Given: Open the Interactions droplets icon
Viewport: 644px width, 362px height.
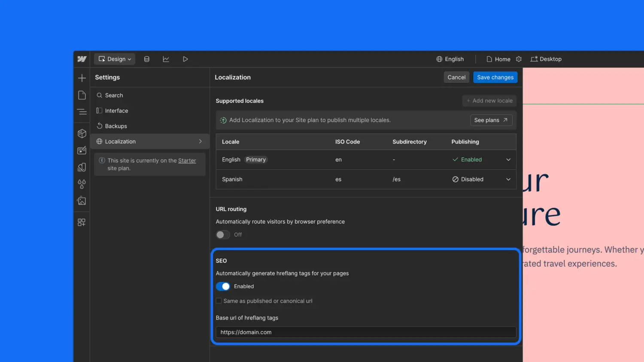Looking at the screenshot, I should click(82, 184).
